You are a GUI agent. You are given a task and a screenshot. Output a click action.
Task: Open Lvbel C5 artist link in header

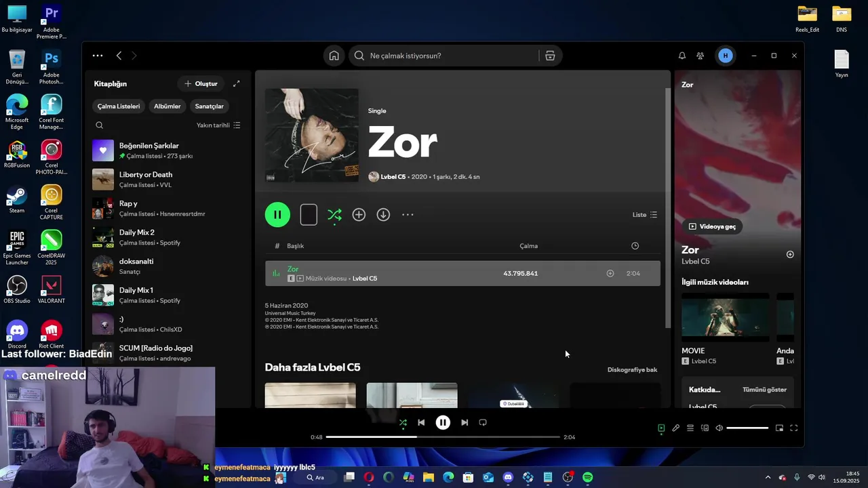[393, 177]
